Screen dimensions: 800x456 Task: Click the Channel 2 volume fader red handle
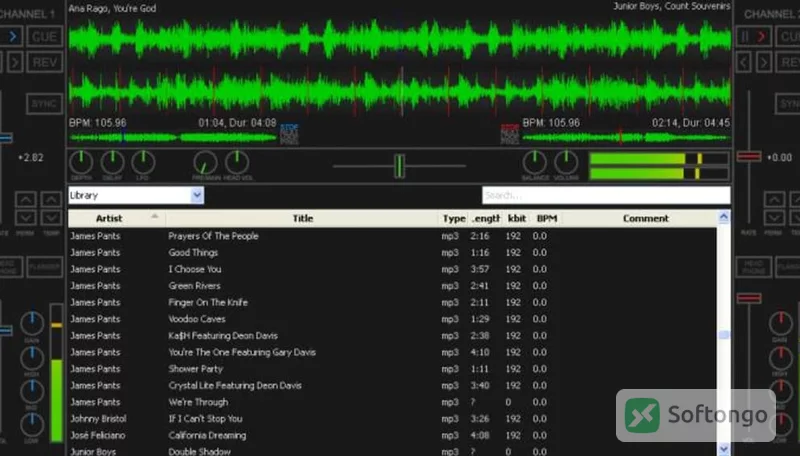click(x=749, y=297)
